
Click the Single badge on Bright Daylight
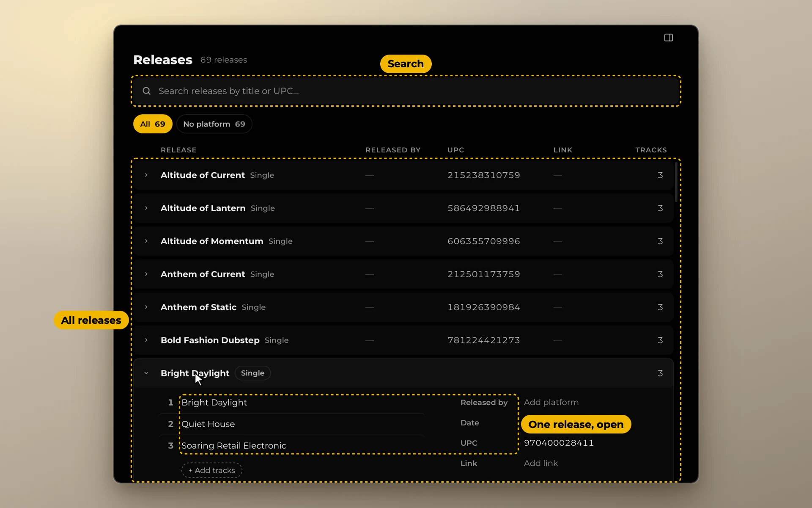(x=252, y=373)
